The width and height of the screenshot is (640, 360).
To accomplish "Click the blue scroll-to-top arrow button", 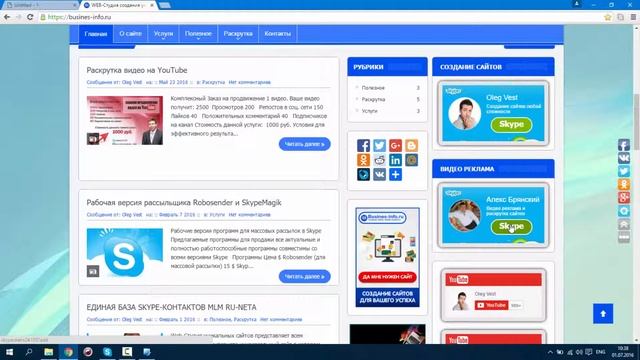I will (x=603, y=313).
